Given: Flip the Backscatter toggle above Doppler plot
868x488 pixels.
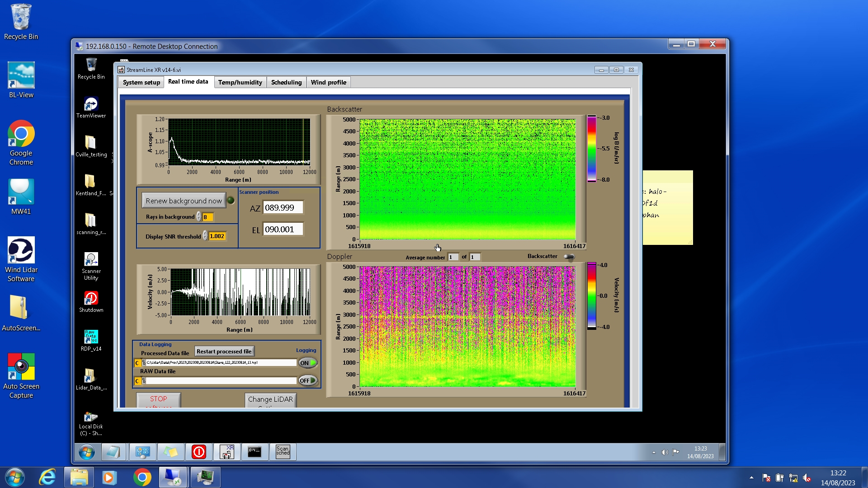Looking at the screenshot, I should pyautogui.click(x=569, y=257).
